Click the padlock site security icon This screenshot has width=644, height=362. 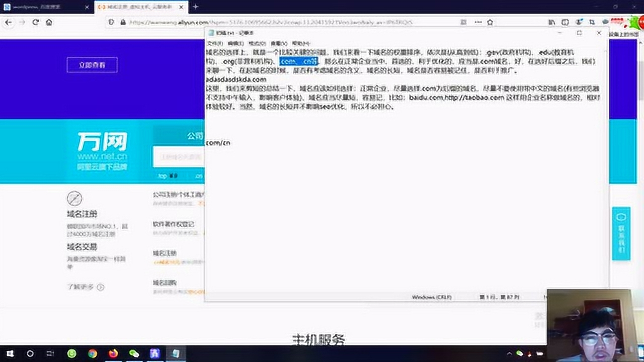tap(123, 23)
